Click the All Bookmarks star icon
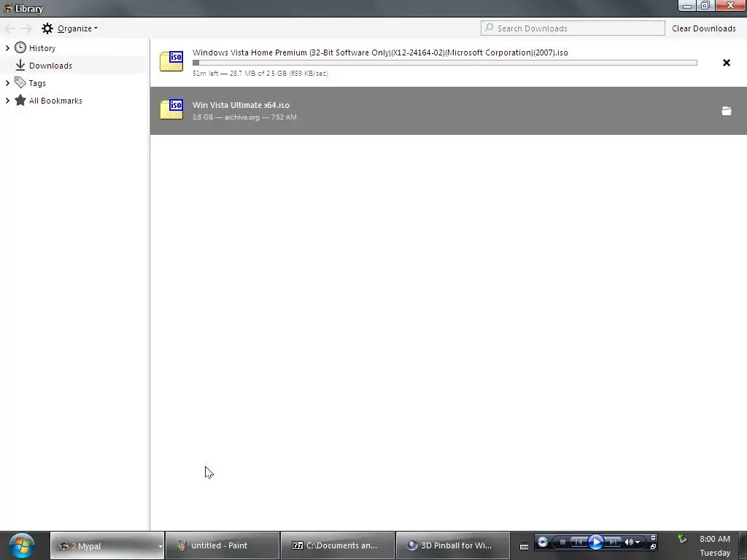The height and width of the screenshot is (560, 747). click(x=20, y=100)
